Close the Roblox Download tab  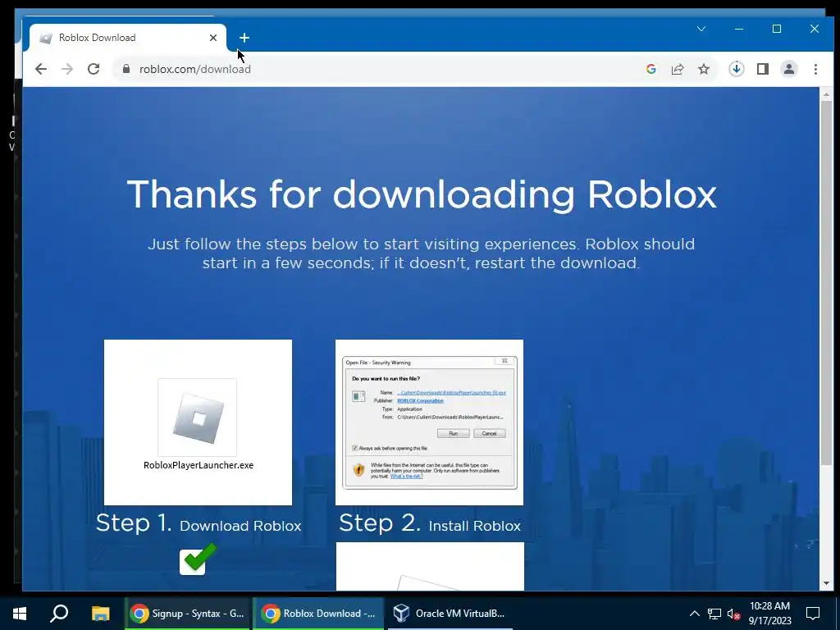(x=213, y=38)
